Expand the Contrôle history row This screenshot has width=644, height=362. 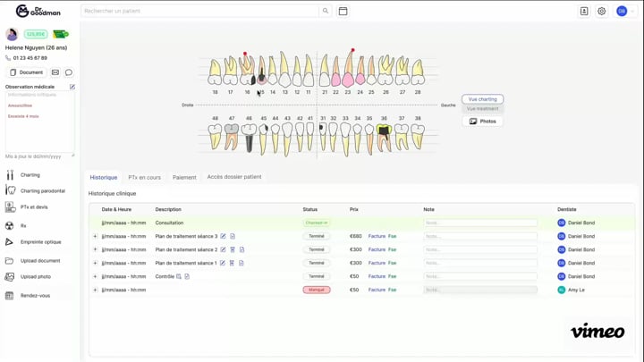click(95, 276)
